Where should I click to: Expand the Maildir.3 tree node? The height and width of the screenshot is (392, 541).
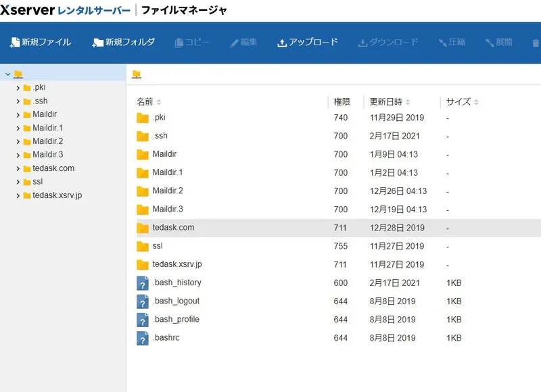18,155
